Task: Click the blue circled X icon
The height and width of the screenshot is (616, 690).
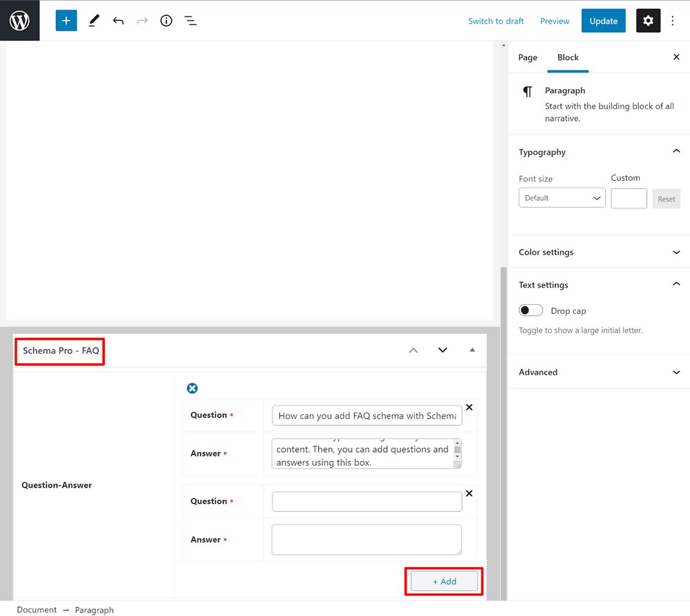Action: pos(193,388)
